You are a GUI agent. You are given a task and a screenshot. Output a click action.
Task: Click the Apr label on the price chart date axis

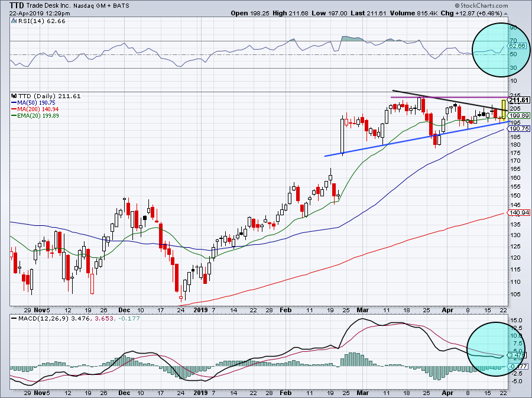point(447,310)
